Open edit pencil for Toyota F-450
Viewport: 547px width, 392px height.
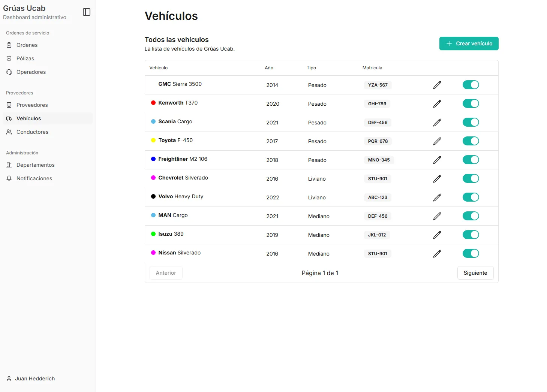pos(437,141)
